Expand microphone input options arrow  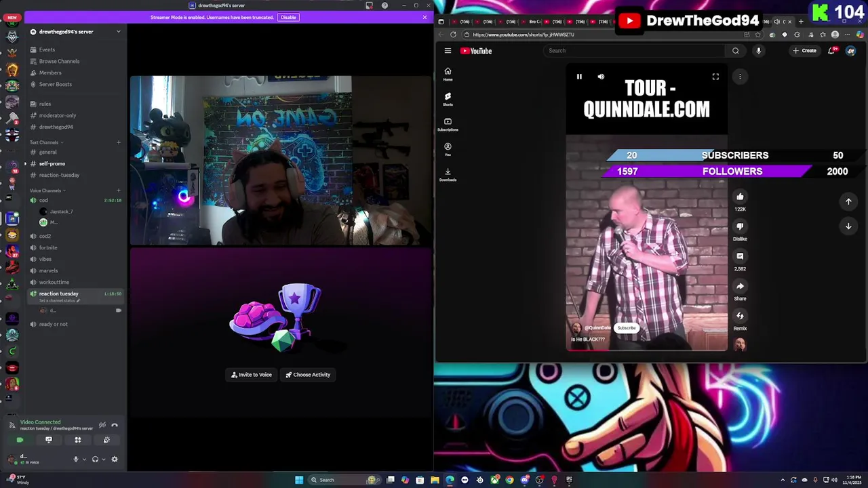tap(84, 460)
